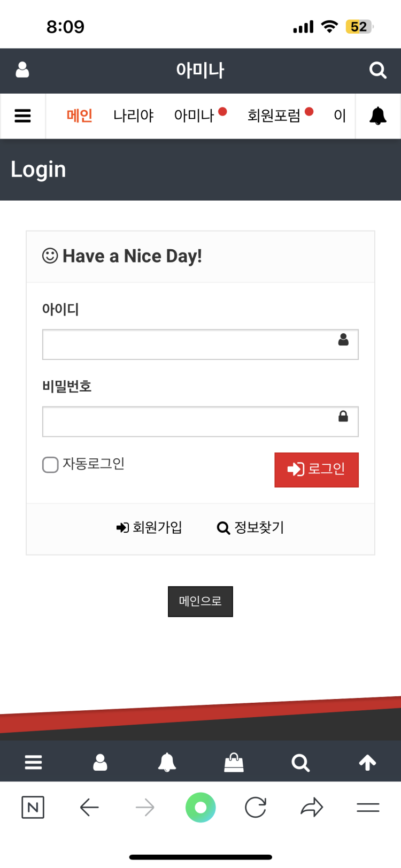Reload the page with the browser refresh icon

pyautogui.click(x=256, y=807)
